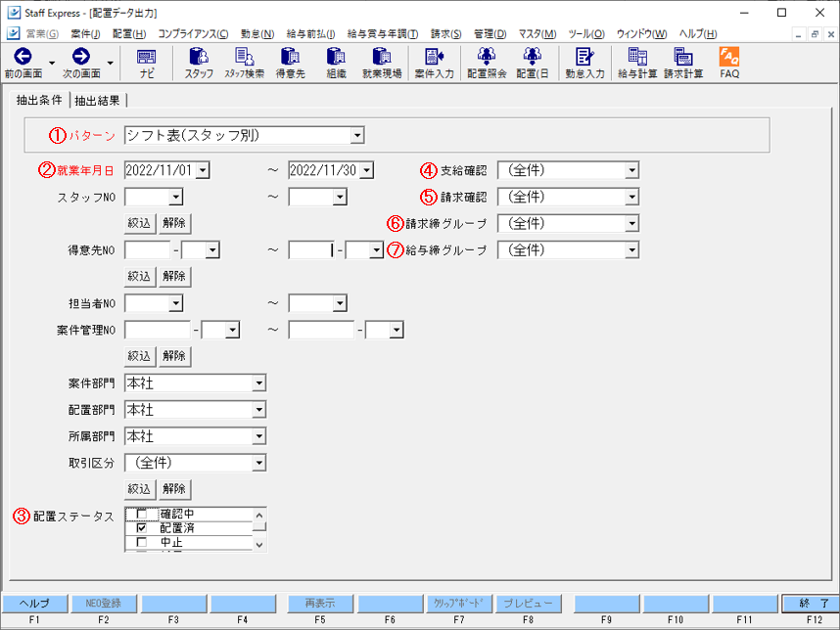Viewport: 840px width, 630px height.
Task: Open the start date 2022/11/01 dropdown
Action: [x=203, y=171]
